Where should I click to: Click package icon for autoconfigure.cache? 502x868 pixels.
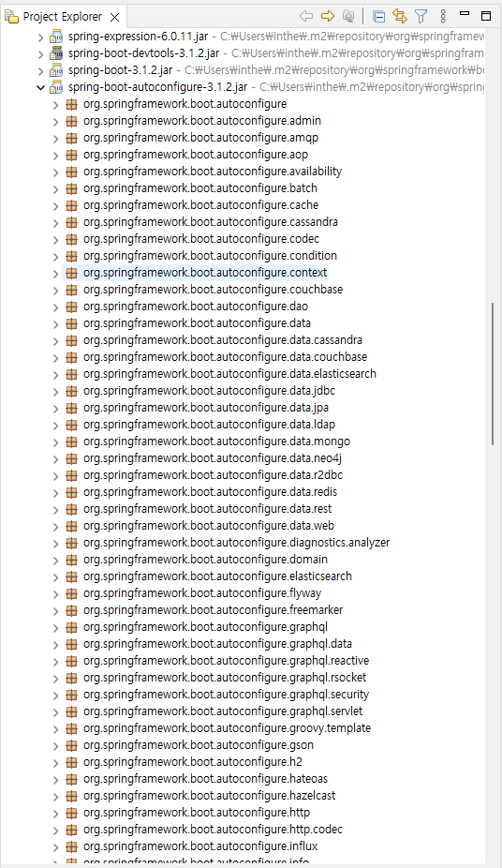[71, 205]
